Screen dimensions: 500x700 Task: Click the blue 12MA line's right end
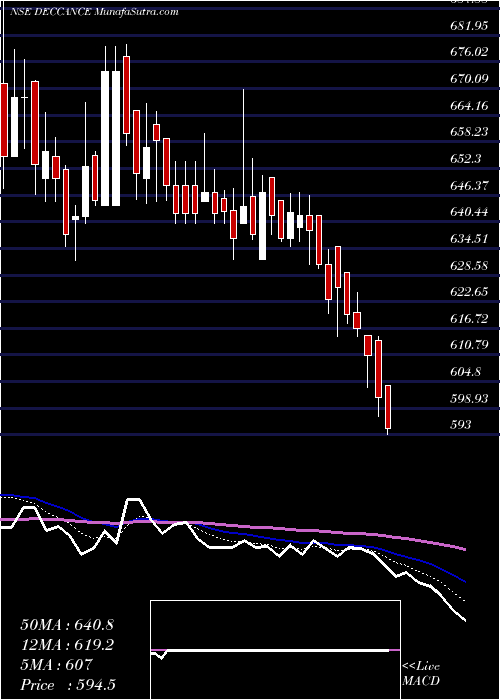(465, 581)
